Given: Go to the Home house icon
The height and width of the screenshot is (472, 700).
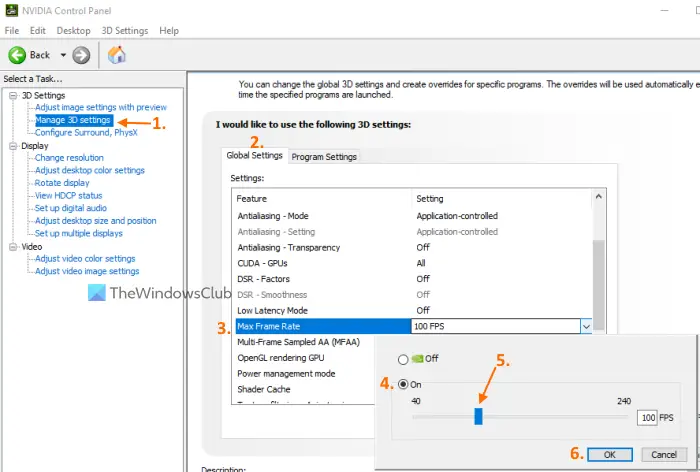Looking at the screenshot, I should pos(117,55).
